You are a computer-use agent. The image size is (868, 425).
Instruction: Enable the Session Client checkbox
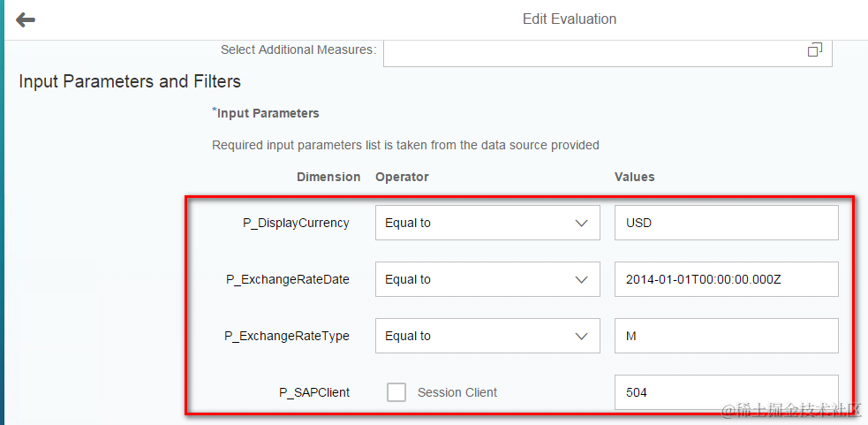[396, 392]
